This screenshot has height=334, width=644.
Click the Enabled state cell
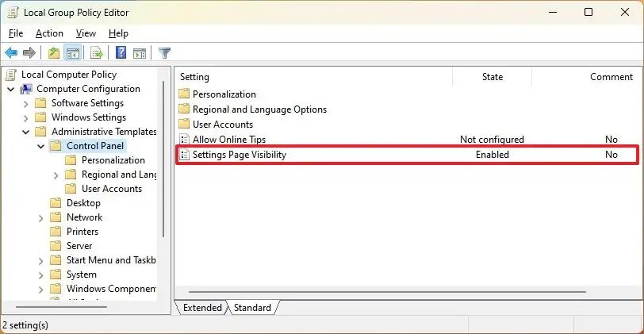(492, 155)
